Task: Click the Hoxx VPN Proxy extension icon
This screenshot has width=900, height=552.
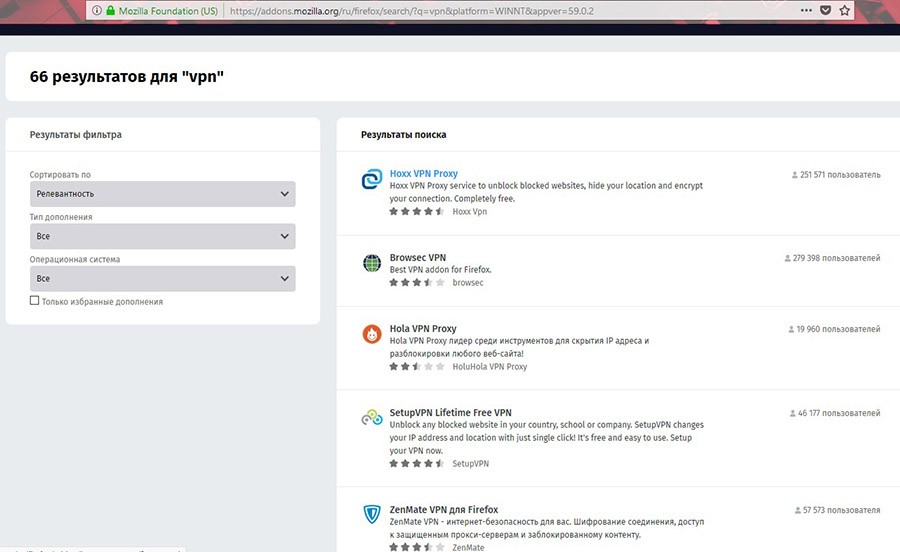Action: coord(371,180)
